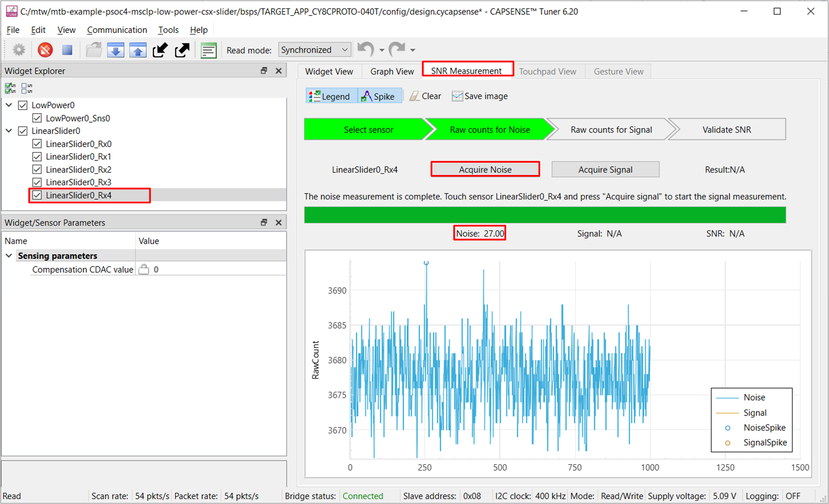829x504 pixels.
Task: Click the Apply to device down-arrow icon
Action: click(116, 50)
